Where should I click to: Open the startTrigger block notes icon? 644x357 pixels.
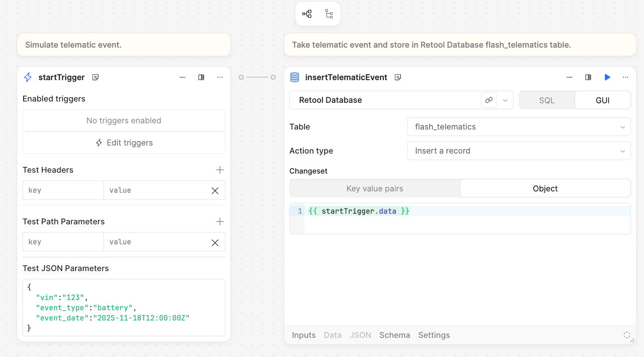(95, 77)
